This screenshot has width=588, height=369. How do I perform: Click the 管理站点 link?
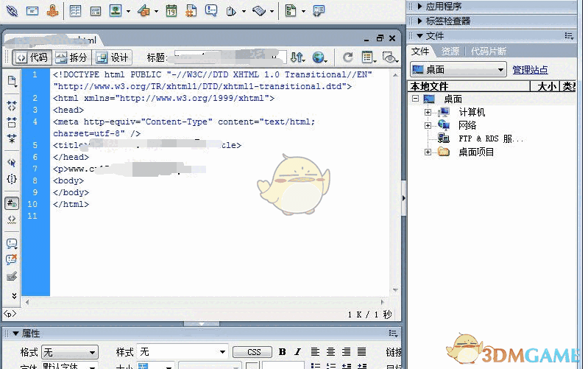[x=531, y=70]
